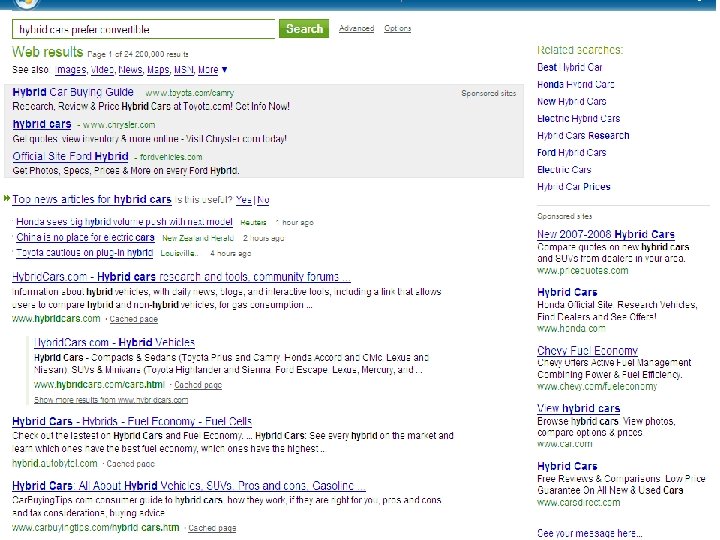Image resolution: width=720 pixels, height=540 pixels.
Task: Select related search New Hybrid Cars
Action: (572, 101)
